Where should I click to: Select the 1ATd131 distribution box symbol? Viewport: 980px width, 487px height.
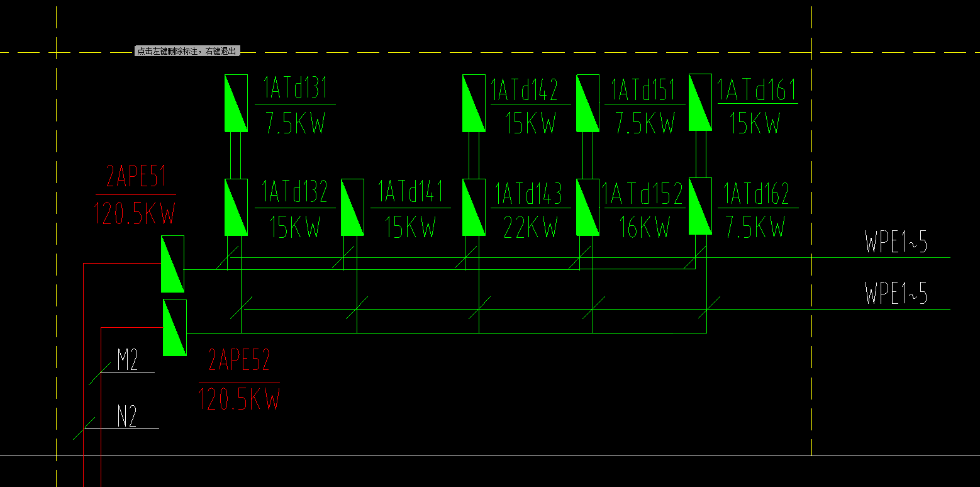(236, 103)
